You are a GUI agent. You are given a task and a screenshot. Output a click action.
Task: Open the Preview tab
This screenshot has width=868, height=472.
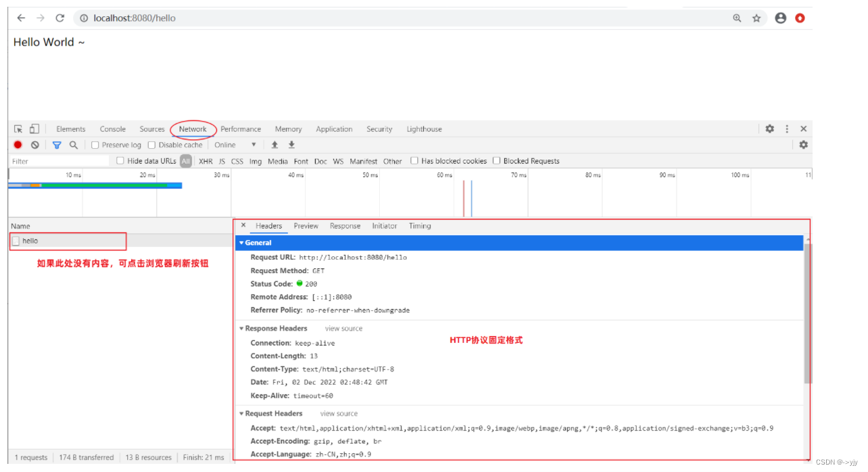pos(306,226)
